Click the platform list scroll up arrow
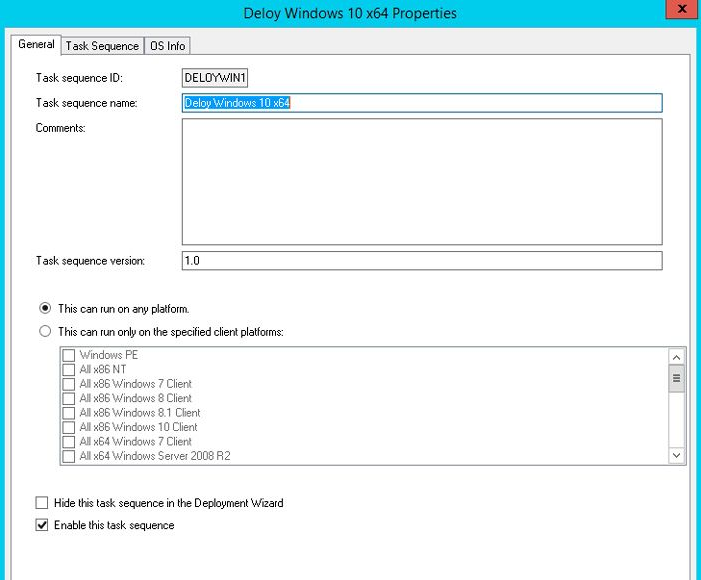701x580 pixels. pos(676,357)
